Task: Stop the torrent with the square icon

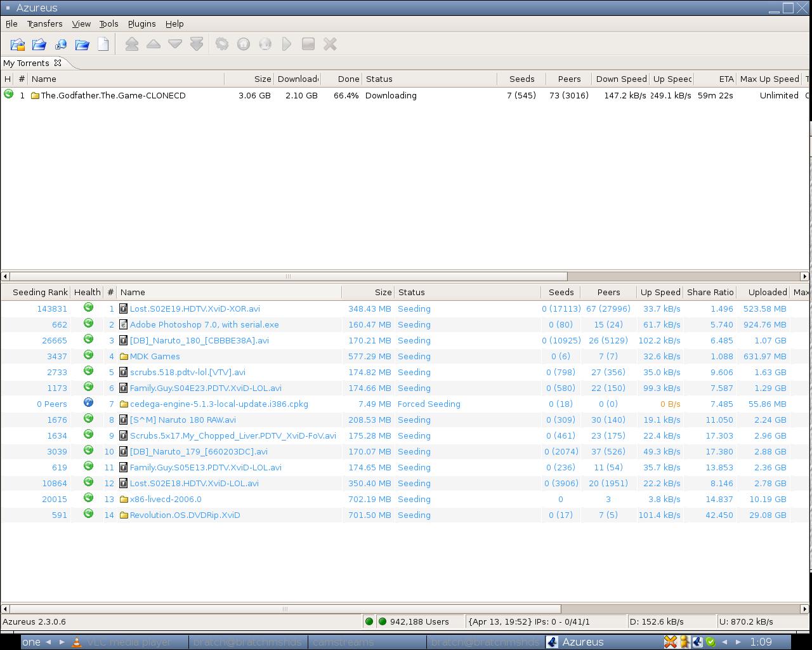Action: pos(308,44)
